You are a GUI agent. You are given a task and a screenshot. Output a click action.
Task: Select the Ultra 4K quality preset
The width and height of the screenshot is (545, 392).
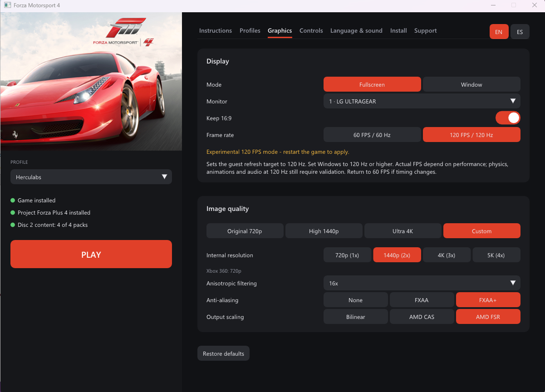coord(403,231)
